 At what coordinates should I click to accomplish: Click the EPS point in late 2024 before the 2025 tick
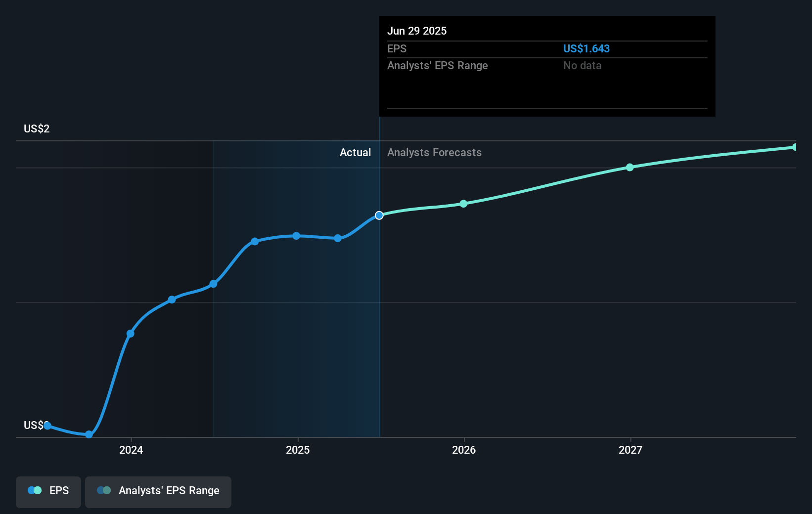tap(255, 242)
